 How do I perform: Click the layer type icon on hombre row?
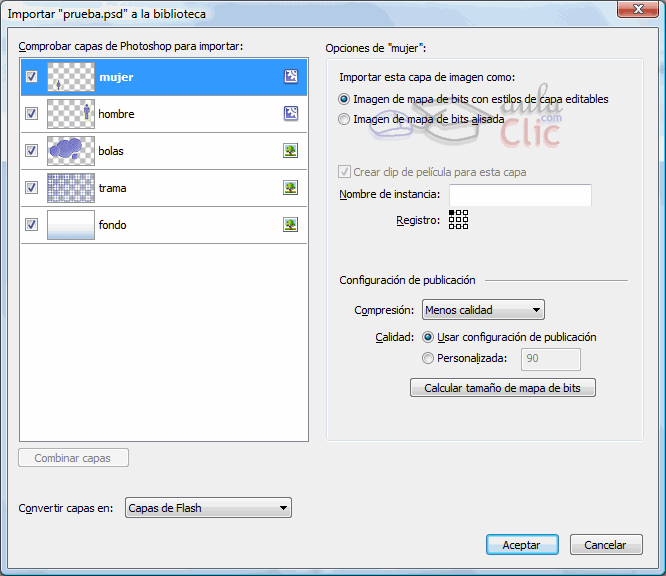point(291,114)
